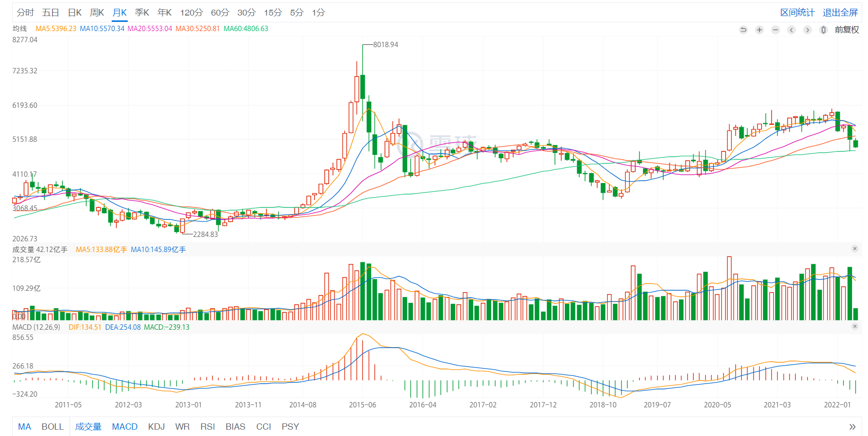Switch to the 5分 timeframe
The image size is (868, 436).
point(297,13)
